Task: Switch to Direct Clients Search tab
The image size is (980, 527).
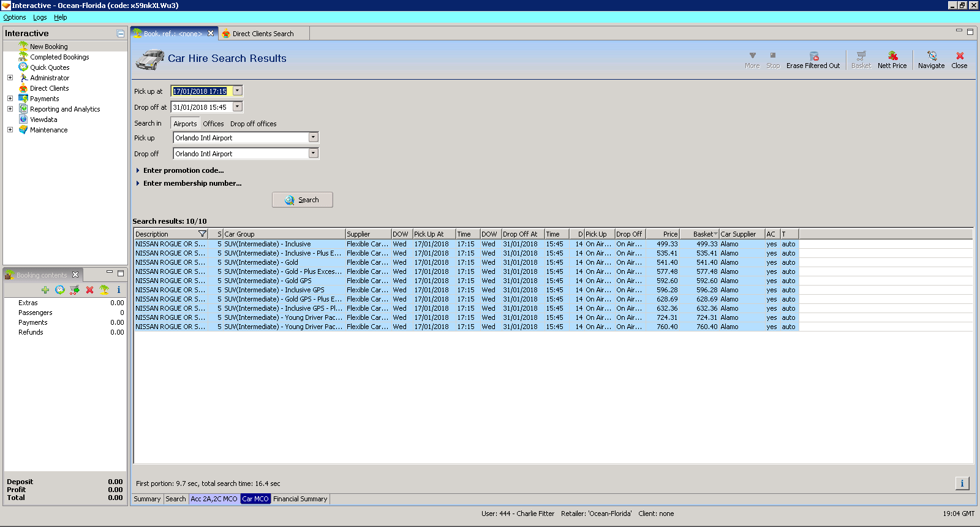Action: (x=263, y=34)
